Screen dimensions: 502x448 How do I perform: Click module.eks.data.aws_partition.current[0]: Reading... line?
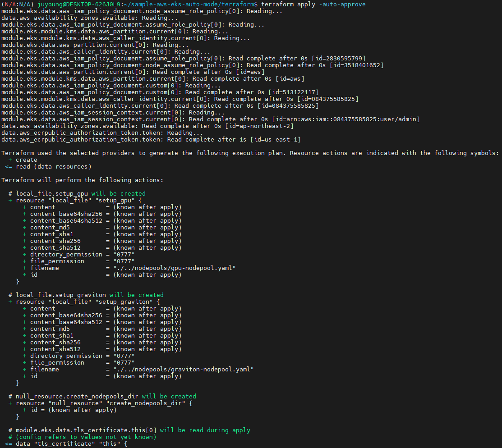[x=95, y=45]
